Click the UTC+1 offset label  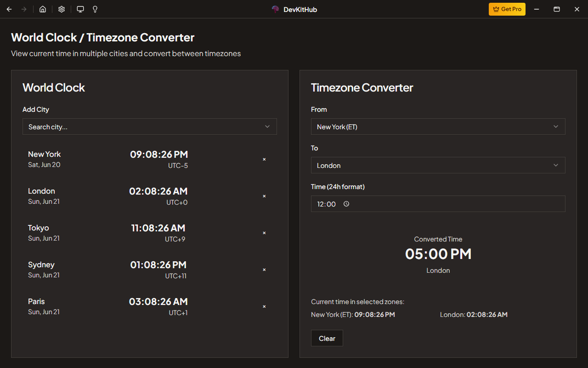tap(178, 313)
